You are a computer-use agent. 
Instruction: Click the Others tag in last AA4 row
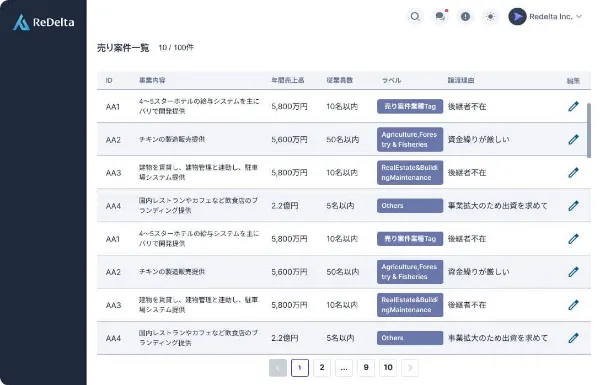pos(410,338)
